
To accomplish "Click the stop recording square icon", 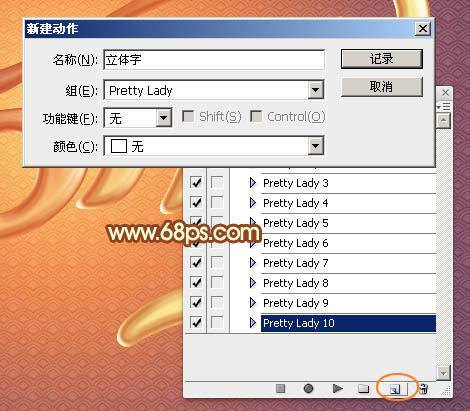I will point(280,388).
